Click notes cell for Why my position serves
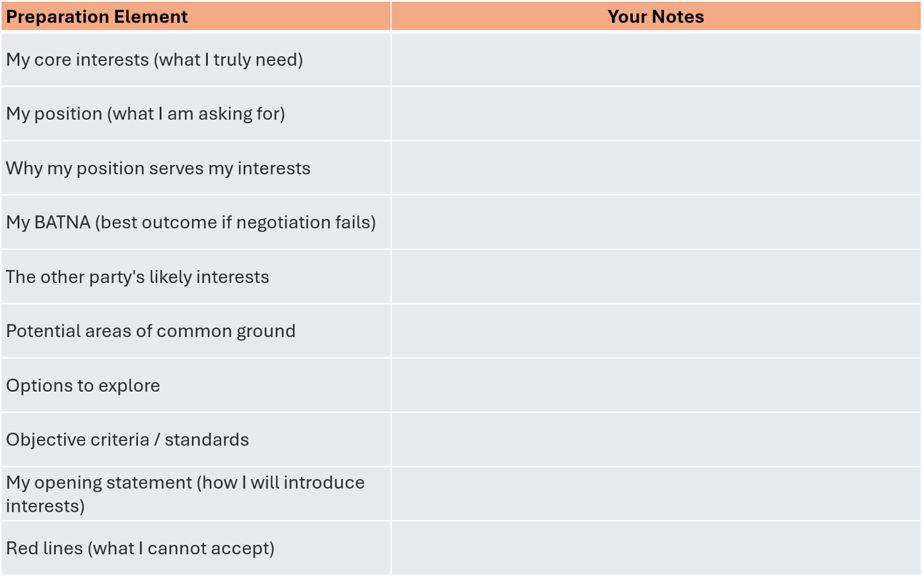This screenshot has height=576, width=924. (x=656, y=168)
